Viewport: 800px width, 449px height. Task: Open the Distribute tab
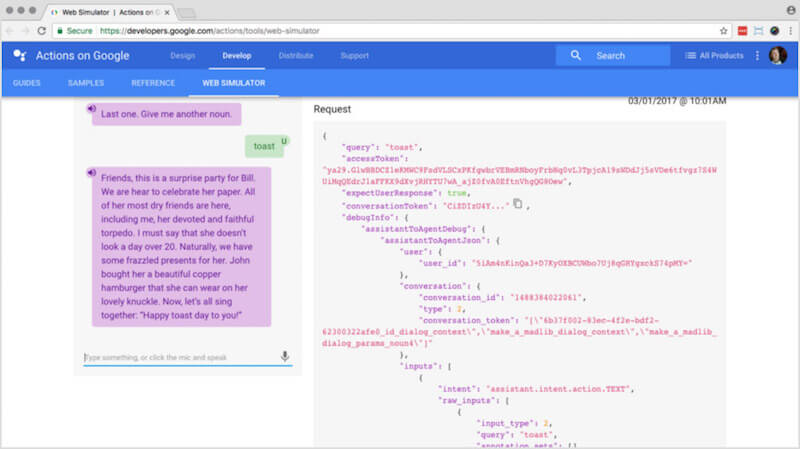[296, 55]
